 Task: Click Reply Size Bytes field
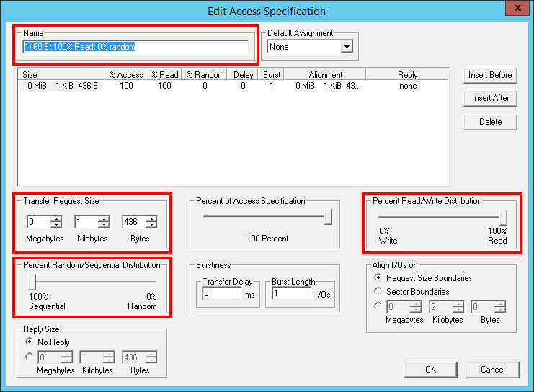[x=134, y=357]
